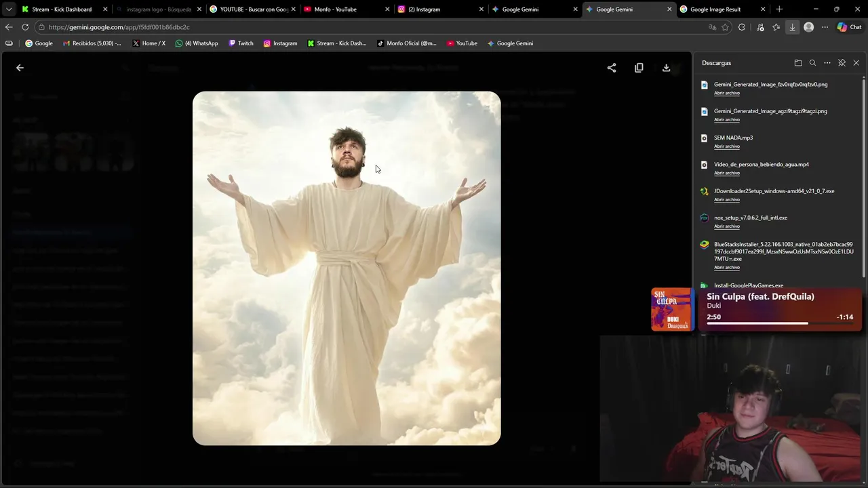Copy the generated image

tap(639, 68)
